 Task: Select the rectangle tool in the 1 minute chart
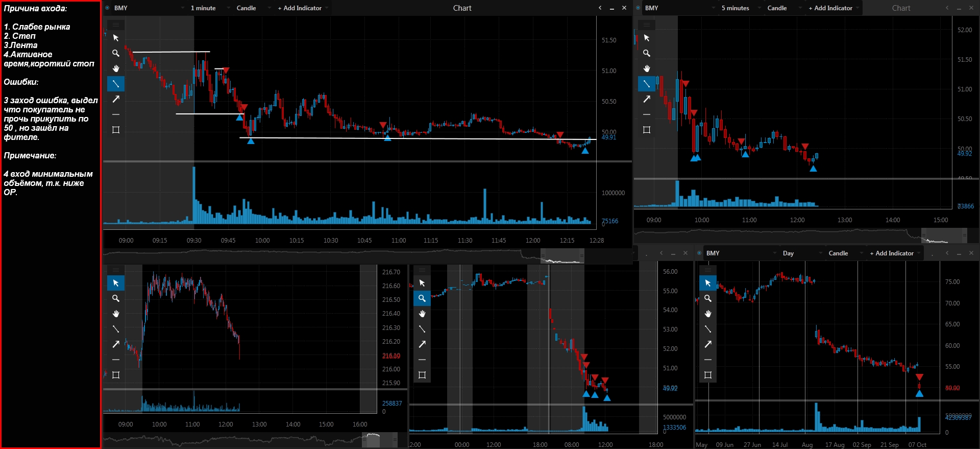116,130
